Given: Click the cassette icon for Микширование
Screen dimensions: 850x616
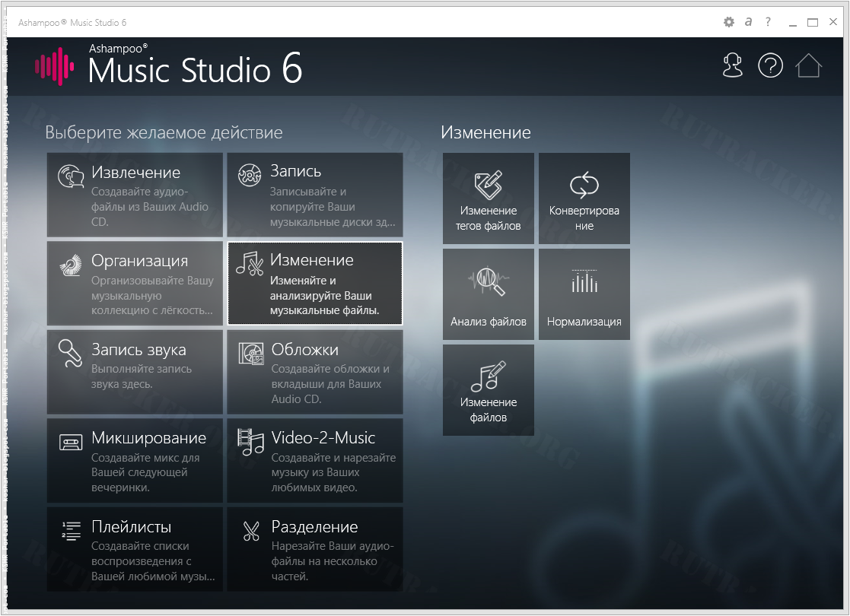Looking at the screenshot, I should tap(71, 442).
